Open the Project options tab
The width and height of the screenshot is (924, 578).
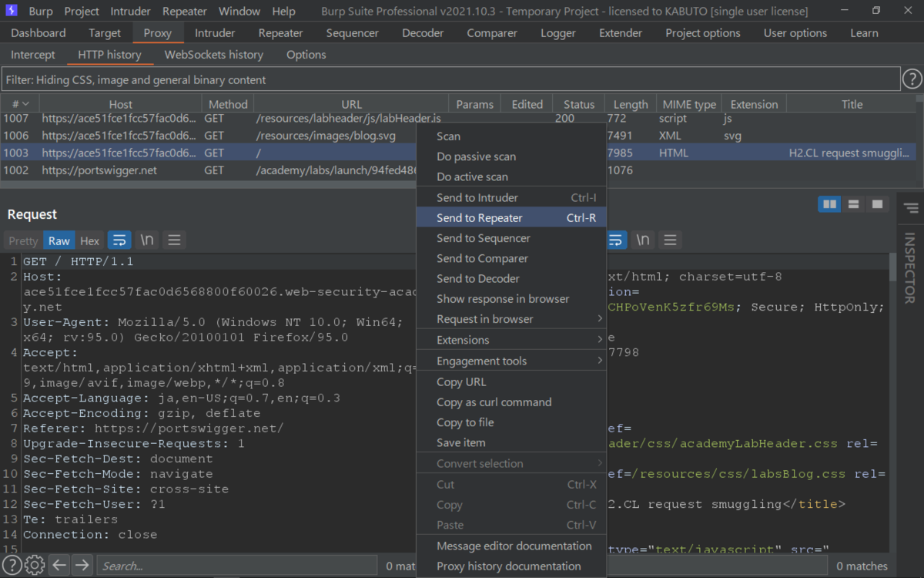703,33
